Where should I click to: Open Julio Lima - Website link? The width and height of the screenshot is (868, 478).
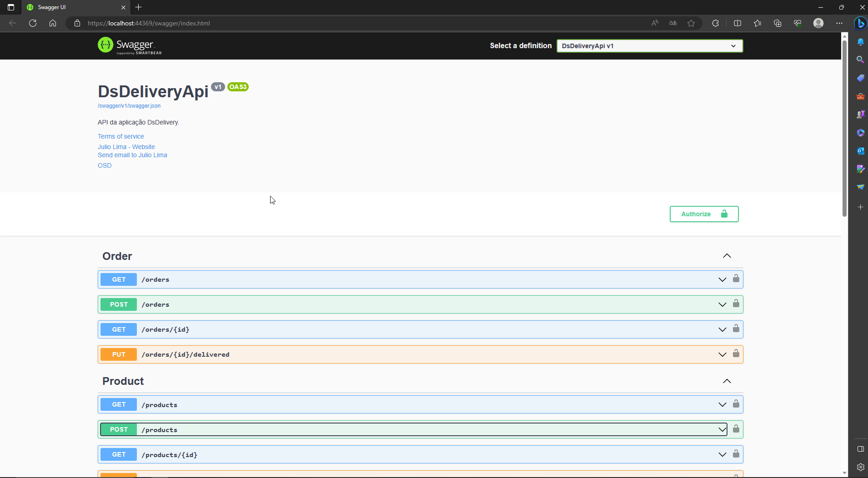pos(126,147)
